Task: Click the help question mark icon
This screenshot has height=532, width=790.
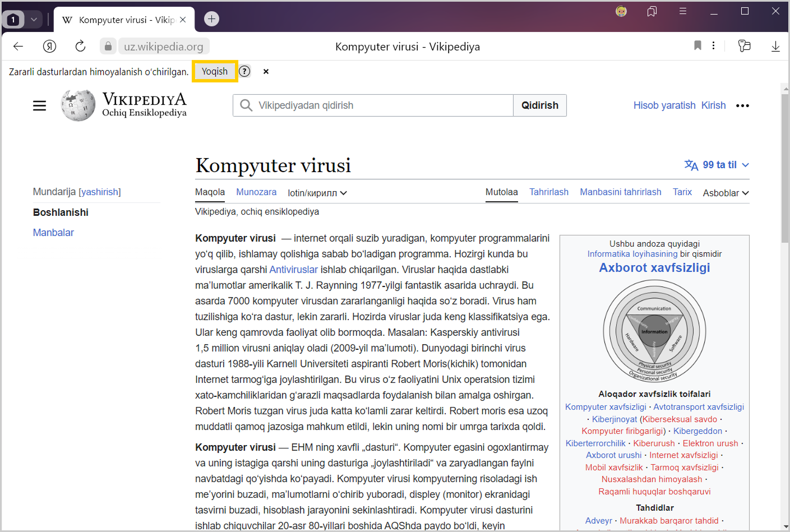Action: (x=244, y=71)
